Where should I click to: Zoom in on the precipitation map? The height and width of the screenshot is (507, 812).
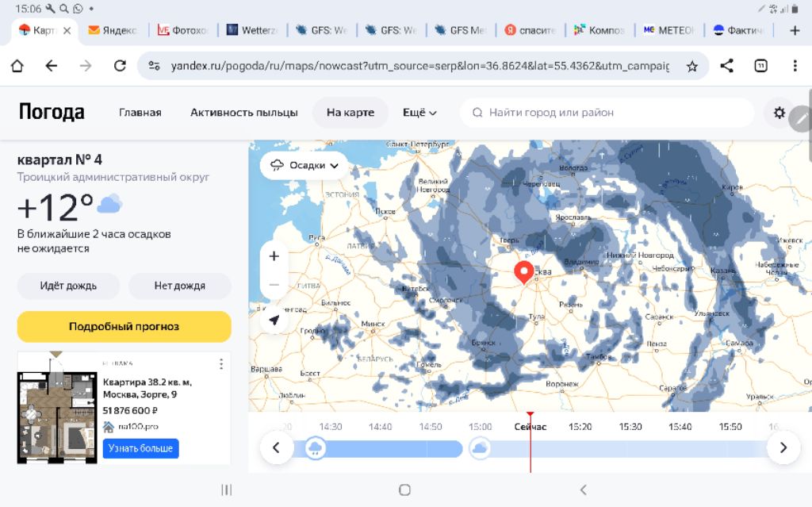point(274,256)
